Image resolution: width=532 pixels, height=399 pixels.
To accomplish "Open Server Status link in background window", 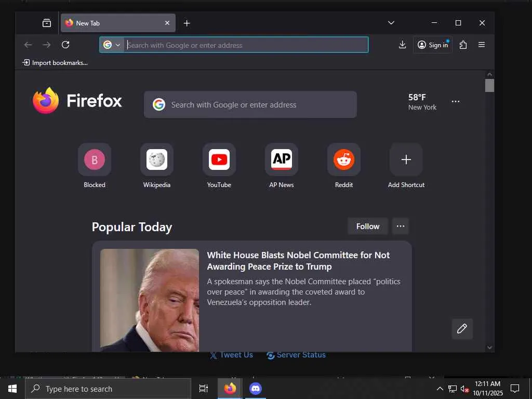I will [296, 355].
